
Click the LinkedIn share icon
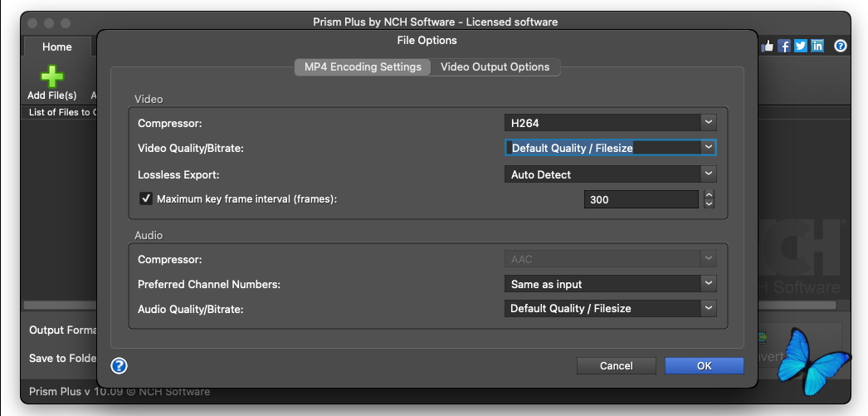click(817, 46)
